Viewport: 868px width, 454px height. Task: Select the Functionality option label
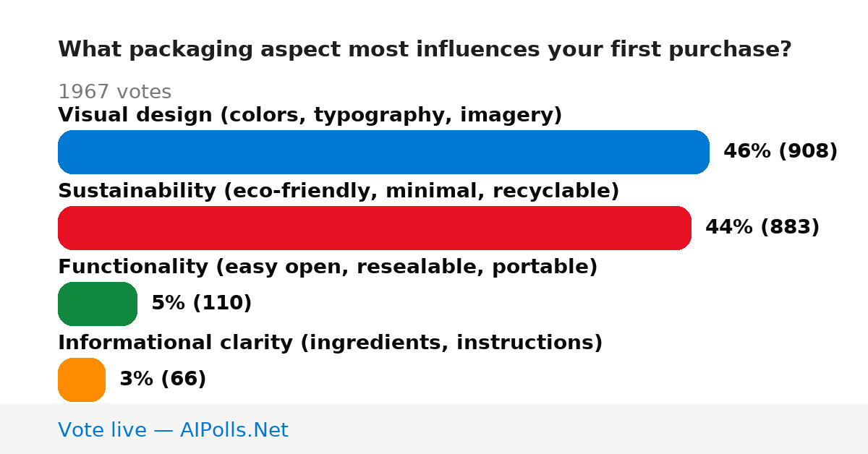(328, 267)
